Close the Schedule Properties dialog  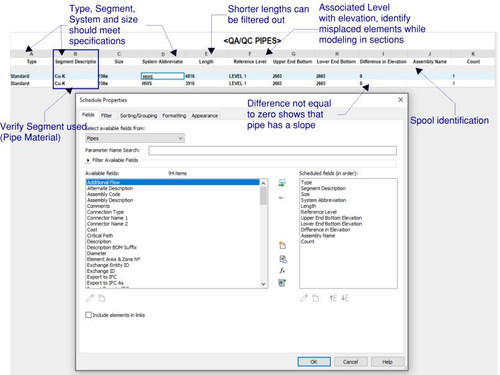click(401, 100)
